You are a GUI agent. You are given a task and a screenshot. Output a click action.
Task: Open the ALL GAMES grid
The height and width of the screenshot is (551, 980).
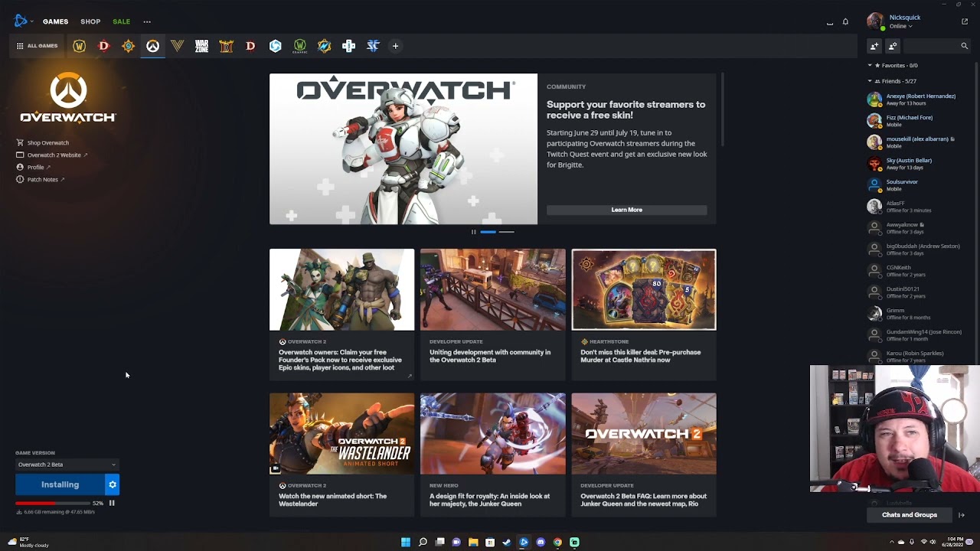point(37,46)
